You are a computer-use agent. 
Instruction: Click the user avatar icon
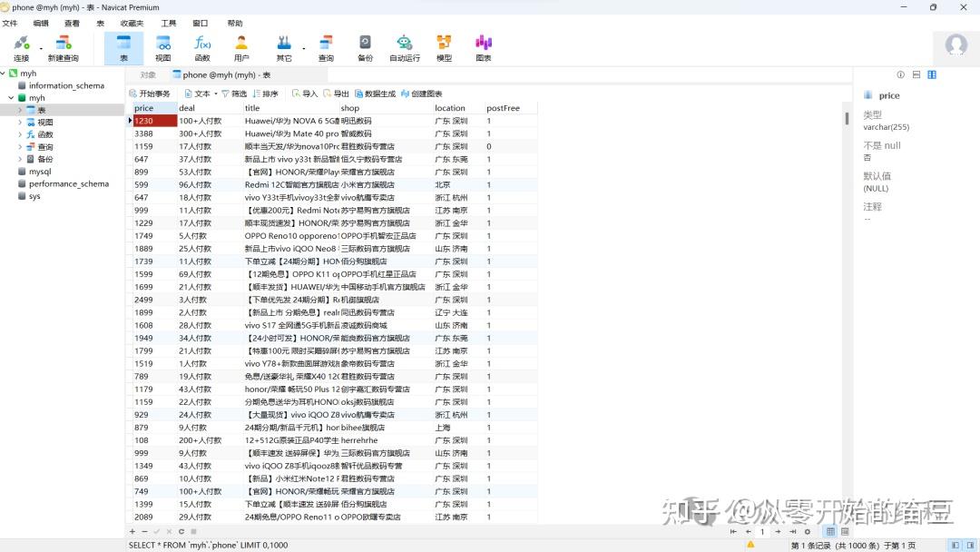tap(955, 45)
